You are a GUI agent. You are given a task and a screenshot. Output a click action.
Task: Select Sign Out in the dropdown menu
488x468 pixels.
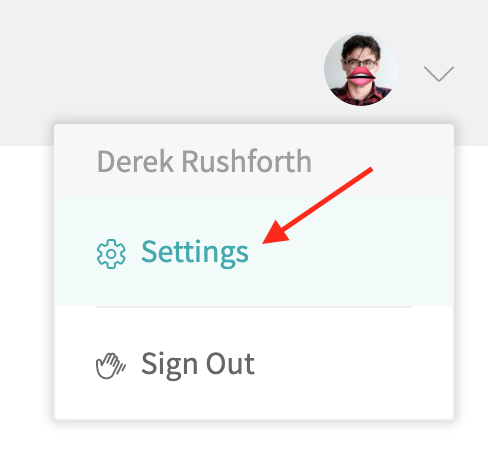pos(254,363)
